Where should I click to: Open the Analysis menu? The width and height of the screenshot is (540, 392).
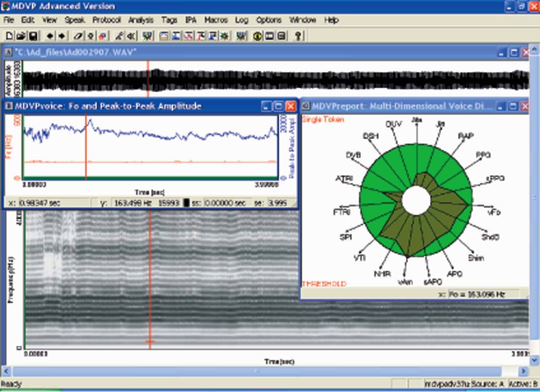(140, 20)
